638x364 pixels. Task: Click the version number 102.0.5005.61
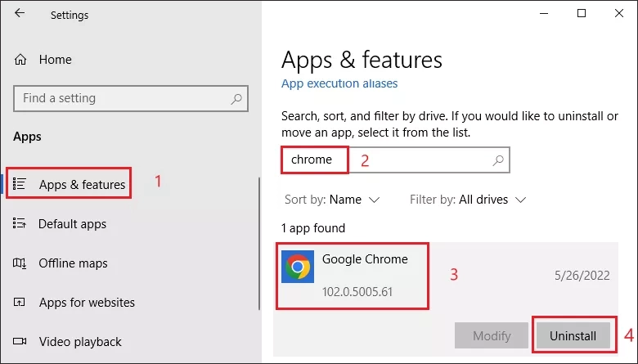coord(357,291)
